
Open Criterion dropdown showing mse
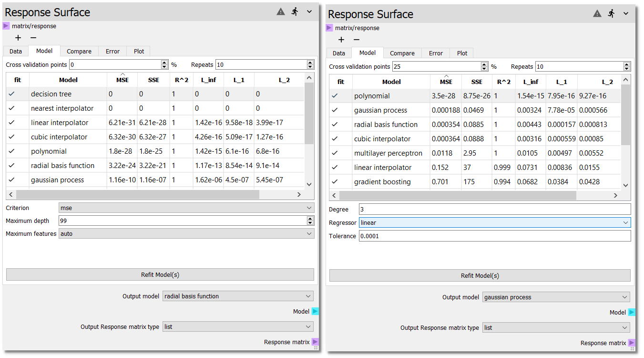[x=186, y=208]
